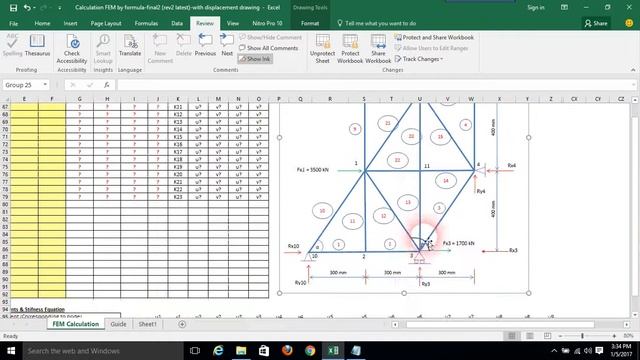
Task: Open the Ribbon Display Options icon
Action: tap(564, 8)
